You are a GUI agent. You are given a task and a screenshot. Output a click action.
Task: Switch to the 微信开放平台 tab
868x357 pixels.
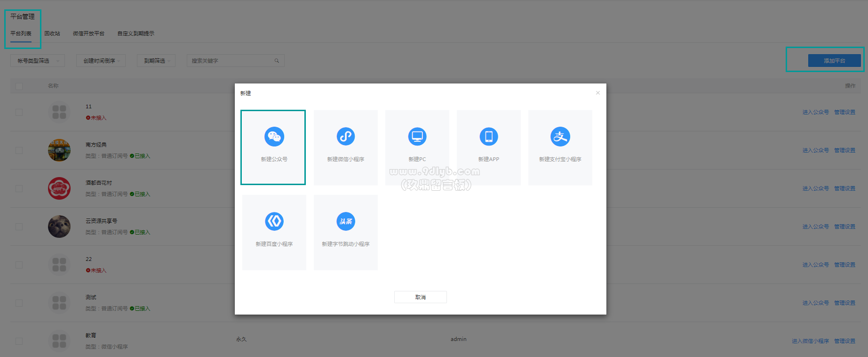pos(88,33)
